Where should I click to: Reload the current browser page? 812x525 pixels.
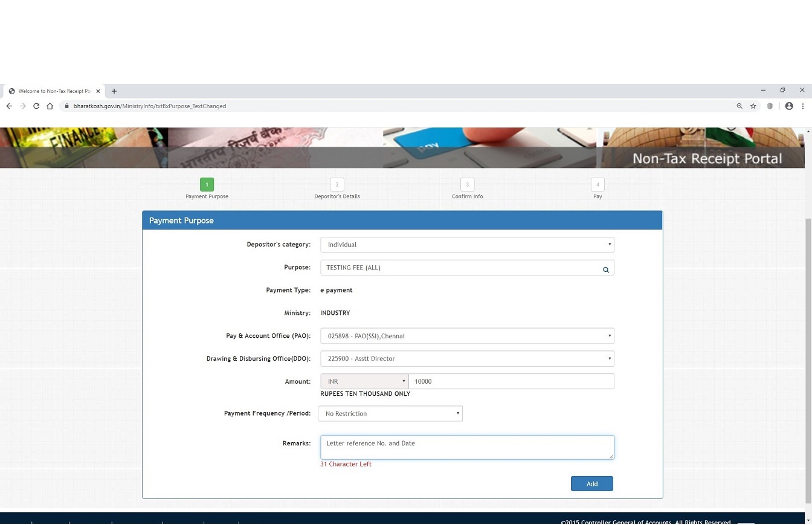pyautogui.click(x=36, y=106)
